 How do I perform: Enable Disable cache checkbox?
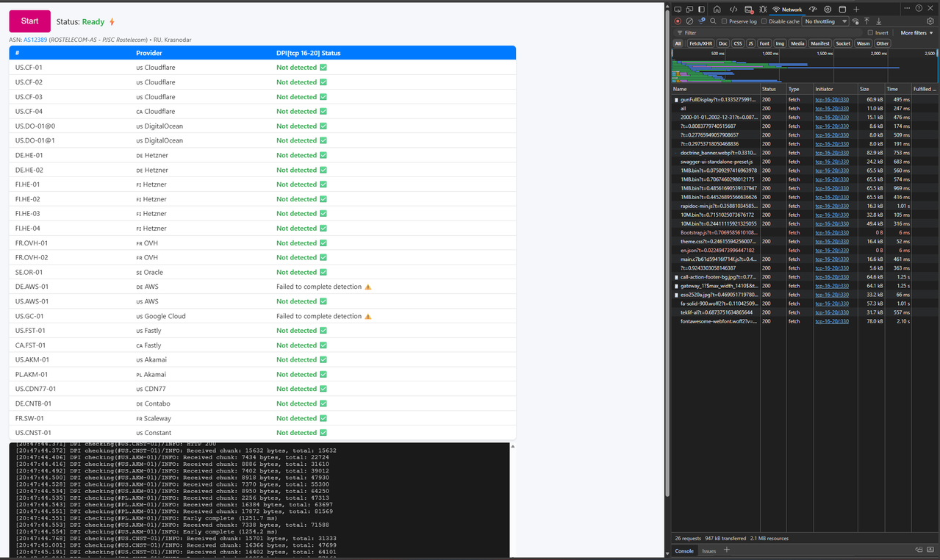tap(764, 21)
